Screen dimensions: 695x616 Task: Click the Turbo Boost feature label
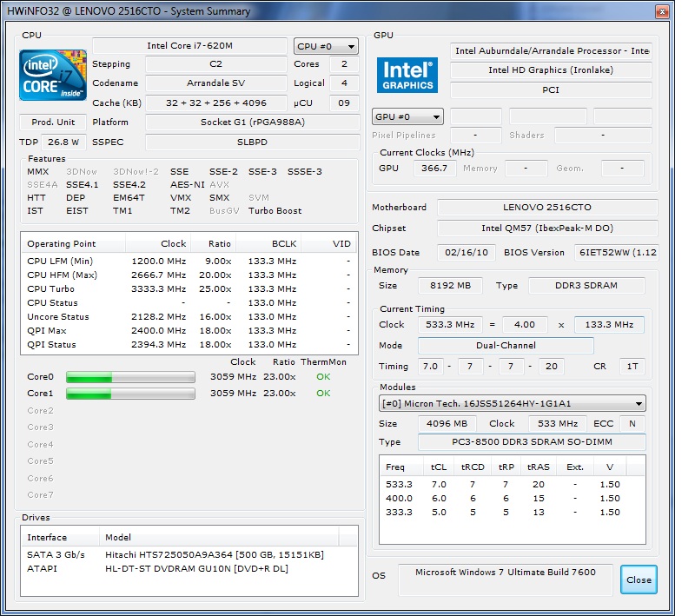click(275, 211)
